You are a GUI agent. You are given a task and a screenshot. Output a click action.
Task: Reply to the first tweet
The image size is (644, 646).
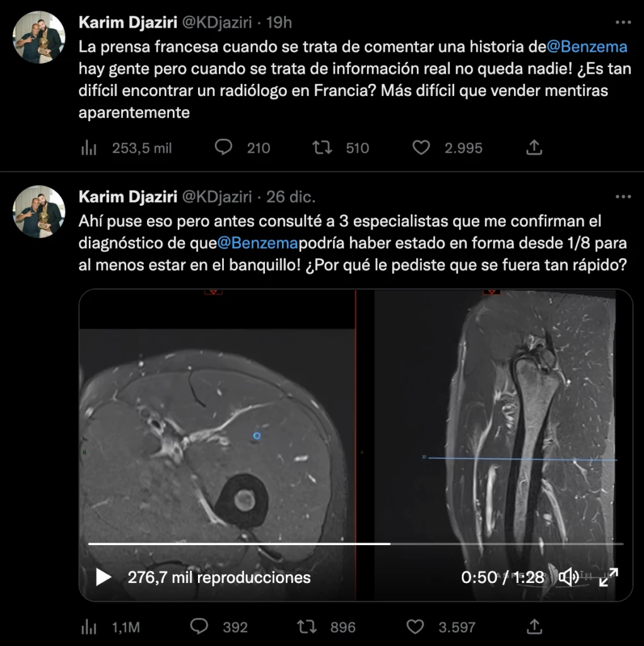(224, 148)
